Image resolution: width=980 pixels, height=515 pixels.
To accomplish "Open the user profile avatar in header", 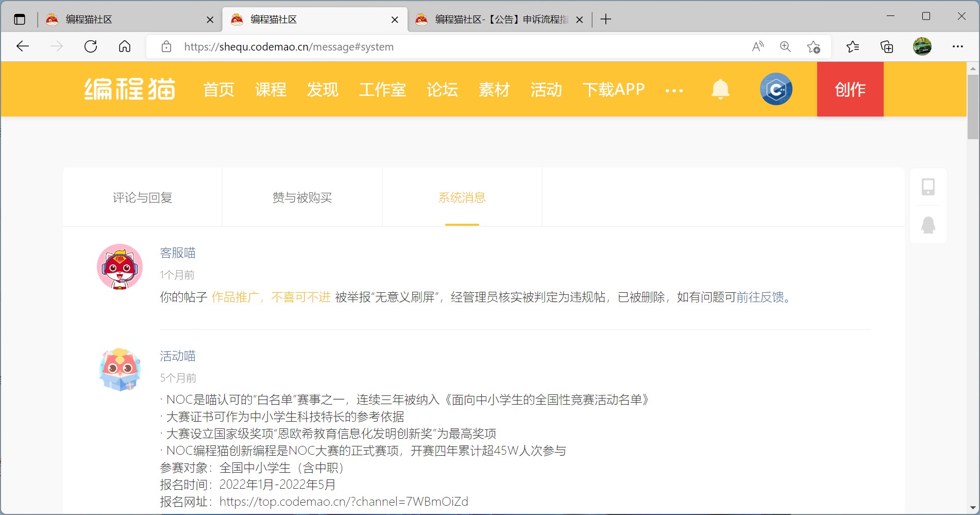I will (776, 89).
